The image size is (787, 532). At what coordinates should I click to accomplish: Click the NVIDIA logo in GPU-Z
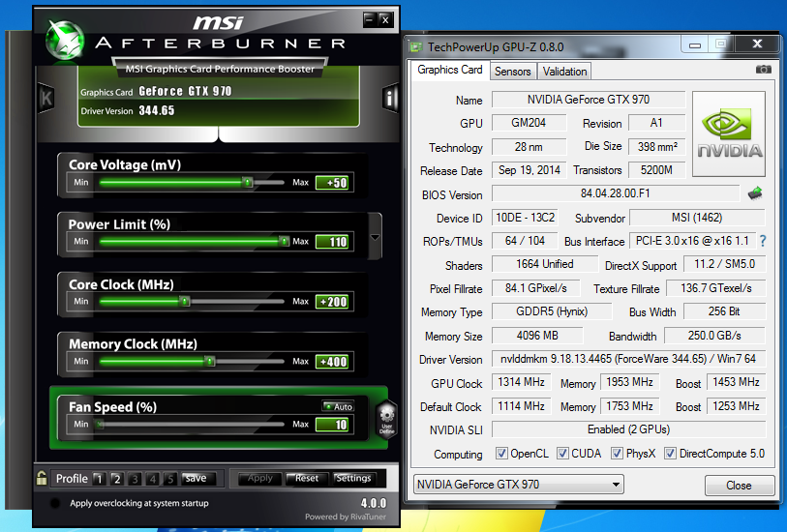click(x=729, y=133)
